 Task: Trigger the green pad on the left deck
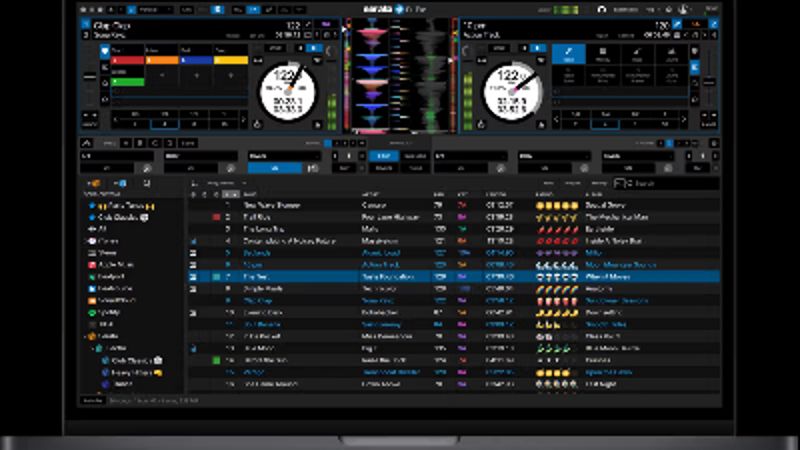(x=127, y=82)
